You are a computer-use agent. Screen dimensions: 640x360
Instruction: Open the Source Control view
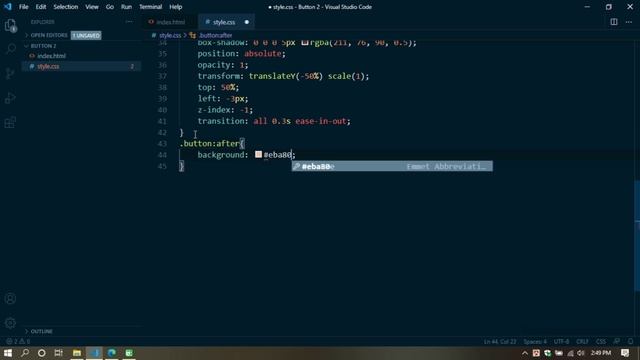[11, 73]
